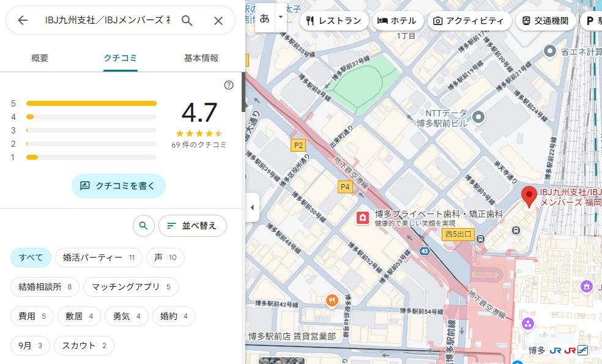Viewport: 602px width, 364px height.
Task: Collapse the side panel with arrow handle
Action: click(x=252, y=207)
